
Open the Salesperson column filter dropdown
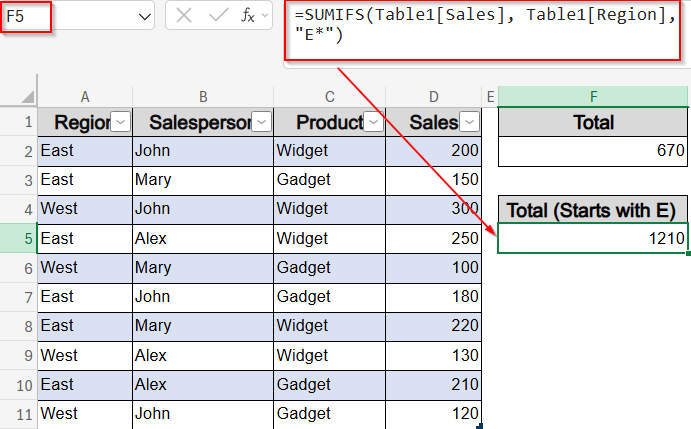coord(262,122)
